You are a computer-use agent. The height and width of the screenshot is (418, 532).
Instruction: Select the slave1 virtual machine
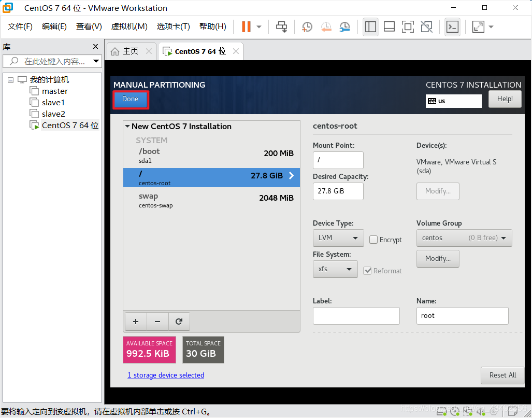47,103
